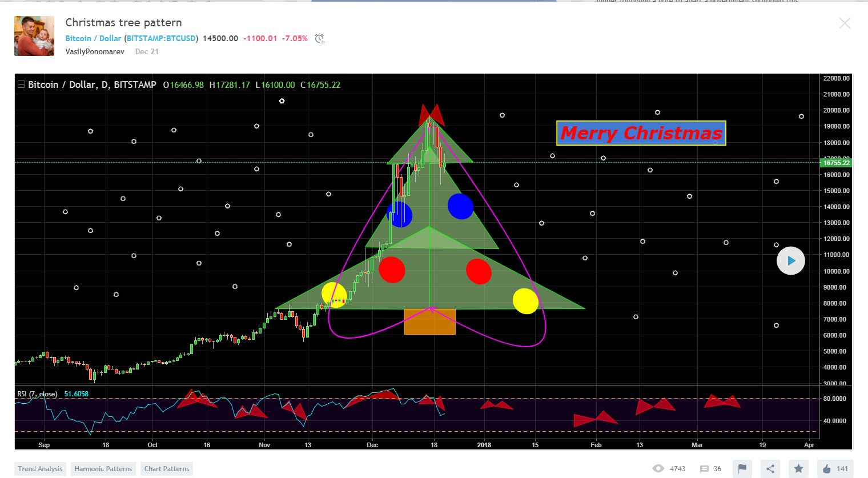Click the 80.0000 RSI axis label
868x478 pixels.
click(x=835, y=399)
